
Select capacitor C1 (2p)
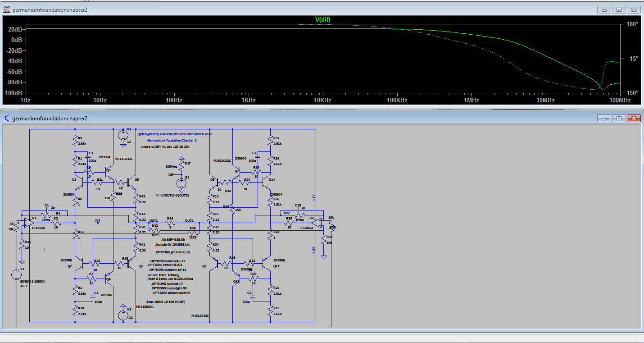click(48, 210)
